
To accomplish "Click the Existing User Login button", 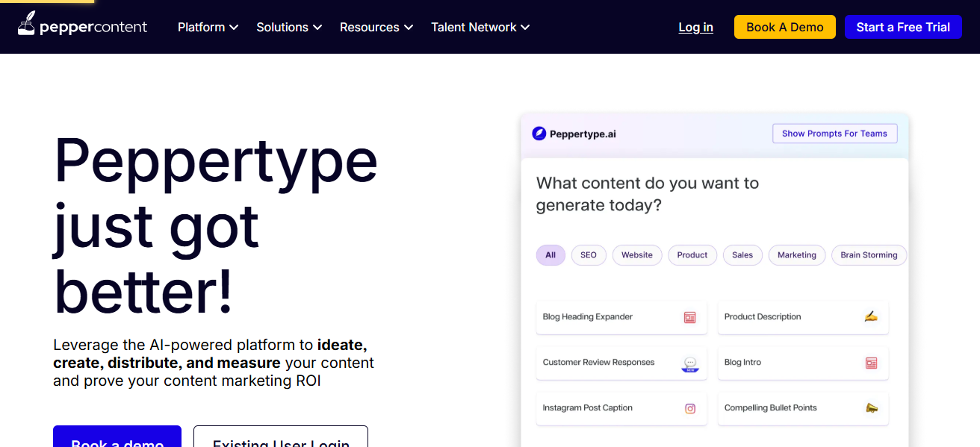I will point(281,437).
